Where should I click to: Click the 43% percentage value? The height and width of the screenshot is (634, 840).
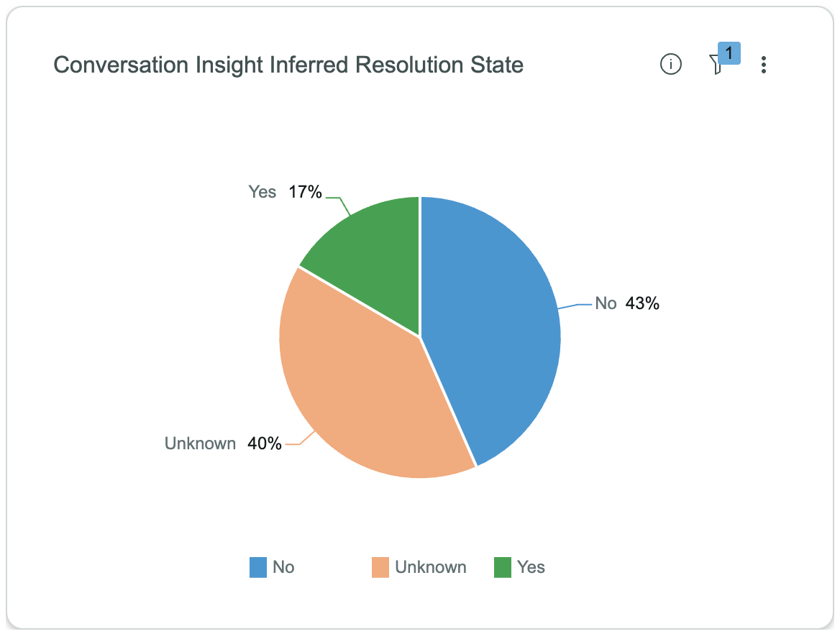click(x=642, y=303)
